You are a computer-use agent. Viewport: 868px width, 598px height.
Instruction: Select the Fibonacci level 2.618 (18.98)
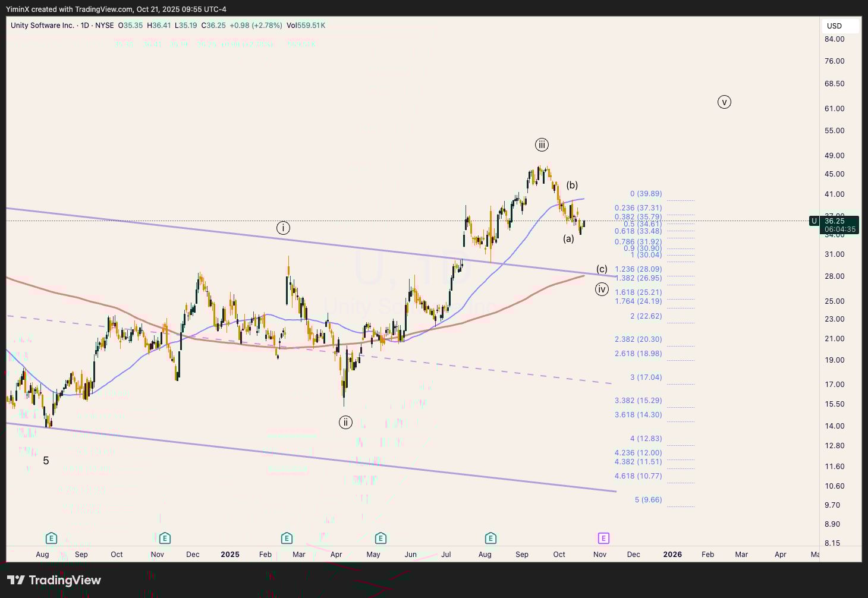638,354
